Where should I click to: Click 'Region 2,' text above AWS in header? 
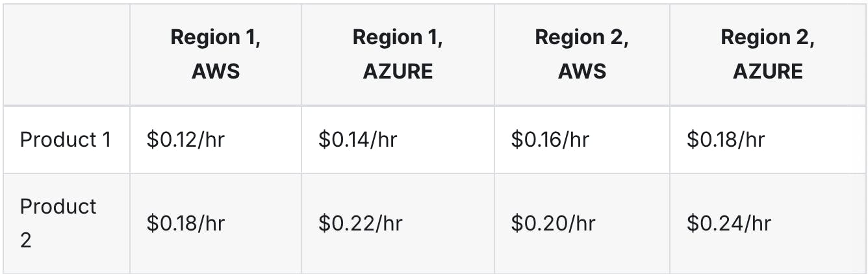[582, 38]
